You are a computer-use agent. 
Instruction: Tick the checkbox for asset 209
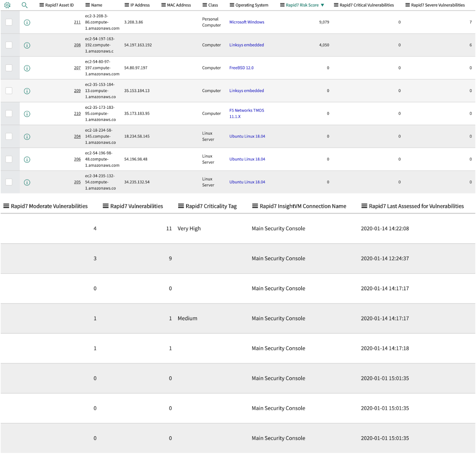point(9,91)
